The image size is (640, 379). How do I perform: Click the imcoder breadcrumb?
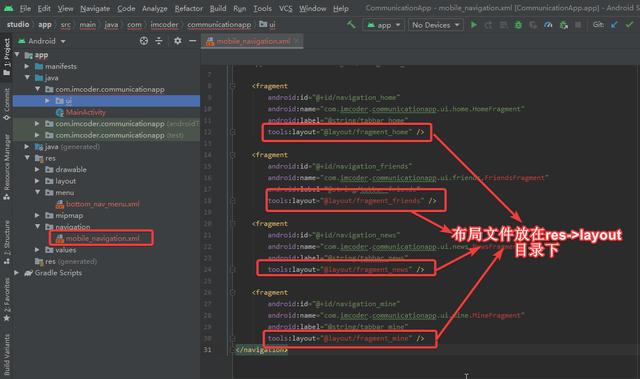(x=164, y=24)
